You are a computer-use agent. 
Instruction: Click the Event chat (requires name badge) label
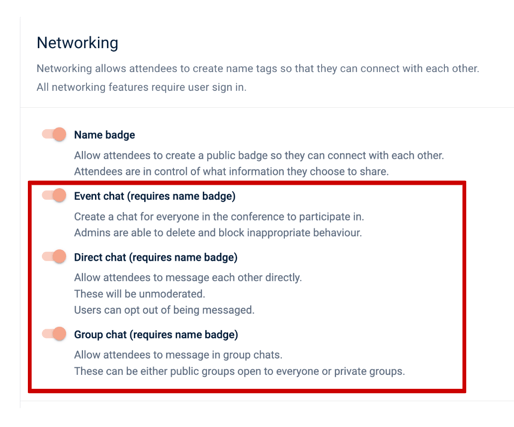click(155, 196)
